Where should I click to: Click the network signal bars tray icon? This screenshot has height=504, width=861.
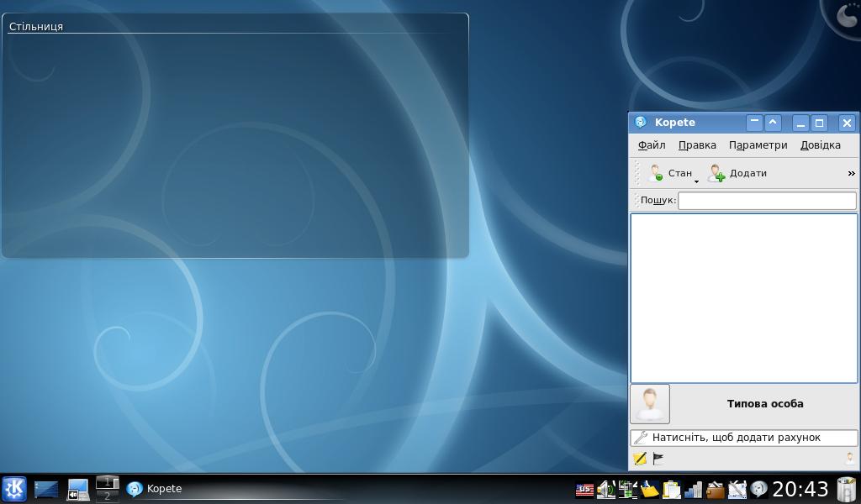point(693,490)
